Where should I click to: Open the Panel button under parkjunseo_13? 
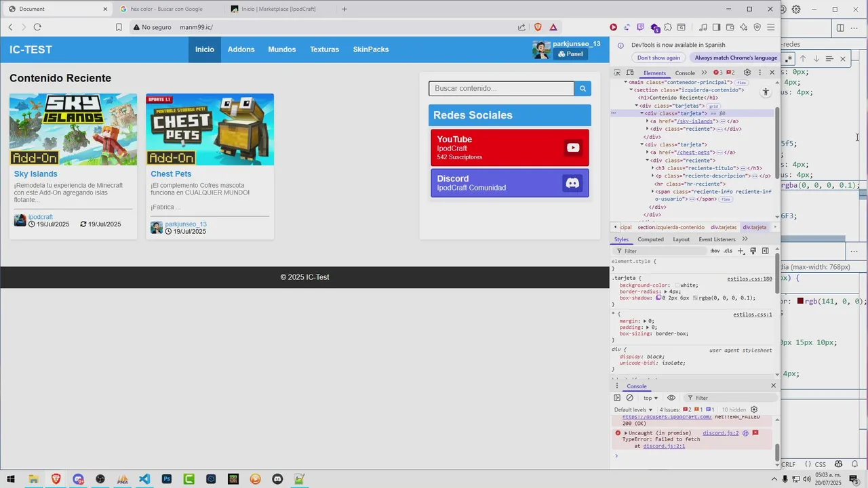coord(570,54)
